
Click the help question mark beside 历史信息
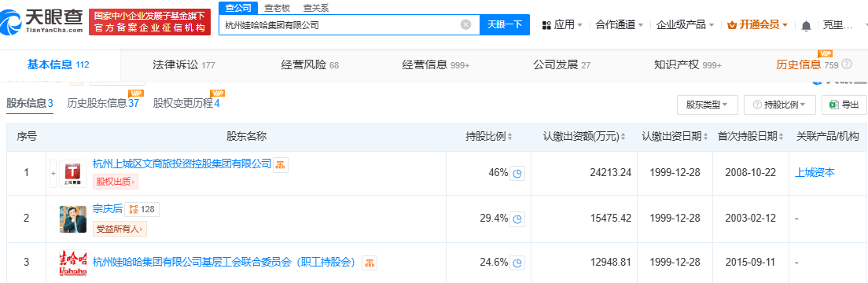point(847,64)
